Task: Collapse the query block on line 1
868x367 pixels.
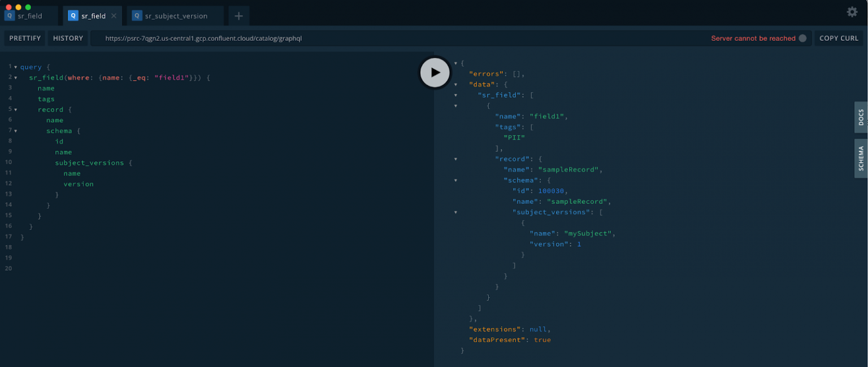Action: [x=15, y=67]
